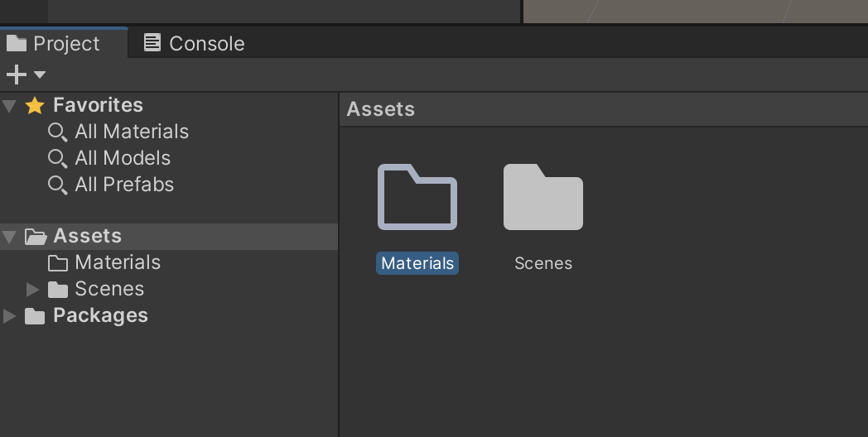The image size is (868, 437).
Task: Expand the Scenes folder arrow in the tree
Action: pyautogui.click(x=32, y=290)
